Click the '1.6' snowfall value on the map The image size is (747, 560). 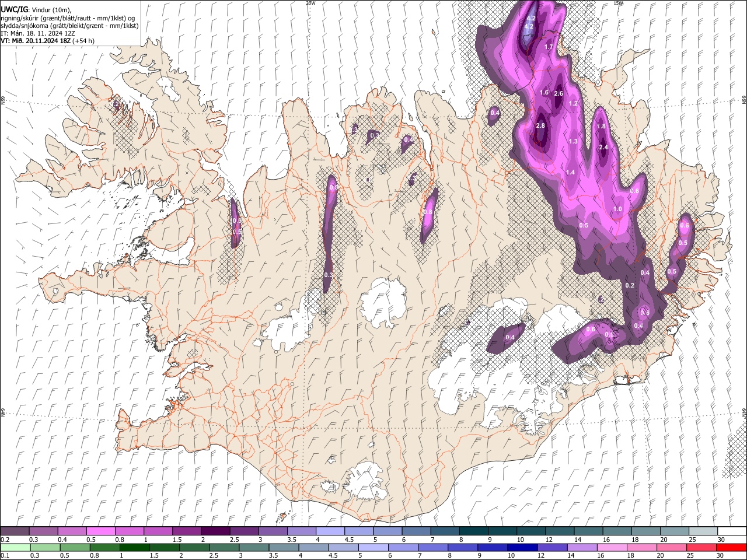[544, 93]
